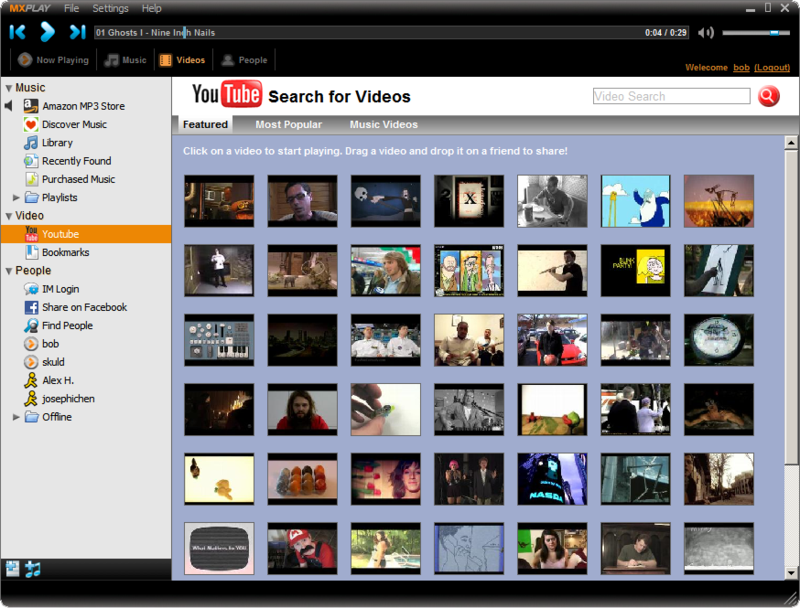800x608 pixels.
Task: Play the three cartoon faces thumbnail
Action: coord(469,270)
